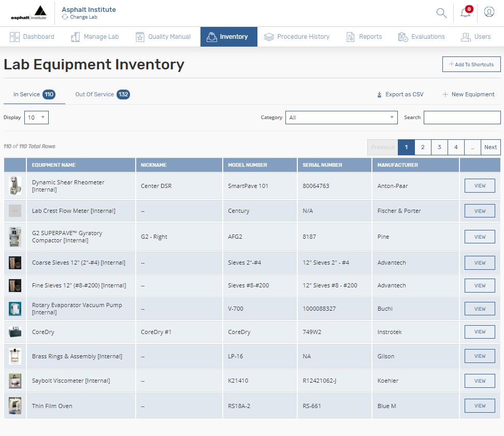Click the Export as CSV link
Screen dimensions: 504x436
point(399,94)
